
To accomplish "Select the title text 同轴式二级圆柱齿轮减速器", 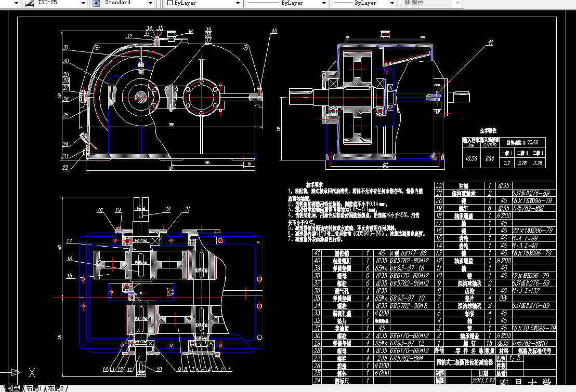I will click(x=464, y=362).
